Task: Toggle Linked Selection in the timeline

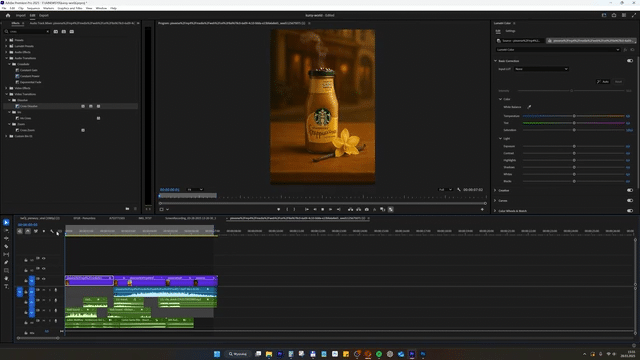Action: pyautogui.click(x=36, y=231)
